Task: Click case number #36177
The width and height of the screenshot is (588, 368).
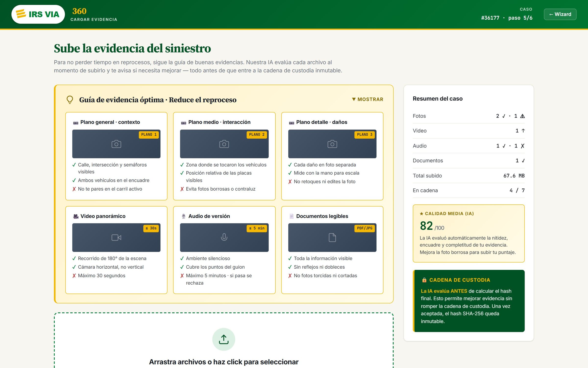Action: click(x=490, y=18)
